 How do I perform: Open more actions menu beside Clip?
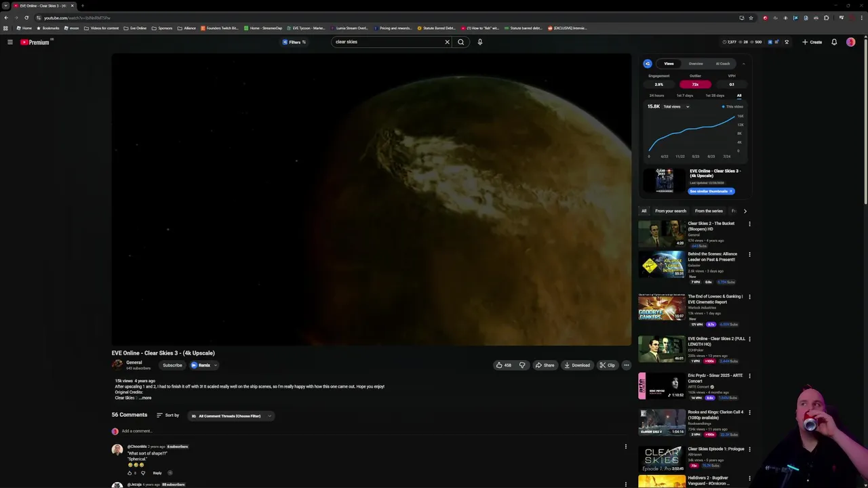[x=627, y=365]
